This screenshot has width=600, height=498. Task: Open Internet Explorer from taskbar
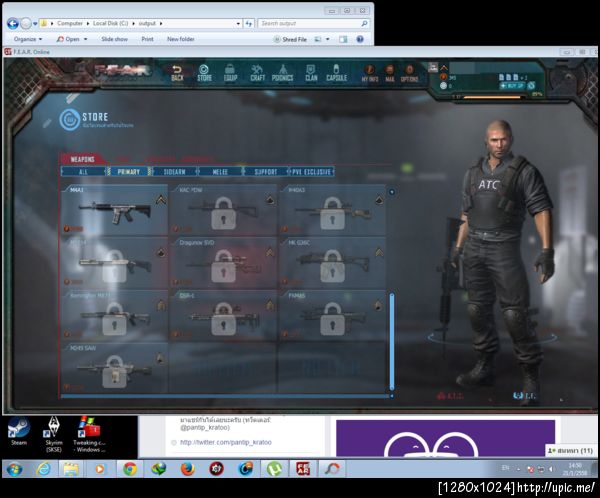click(43, 469)
